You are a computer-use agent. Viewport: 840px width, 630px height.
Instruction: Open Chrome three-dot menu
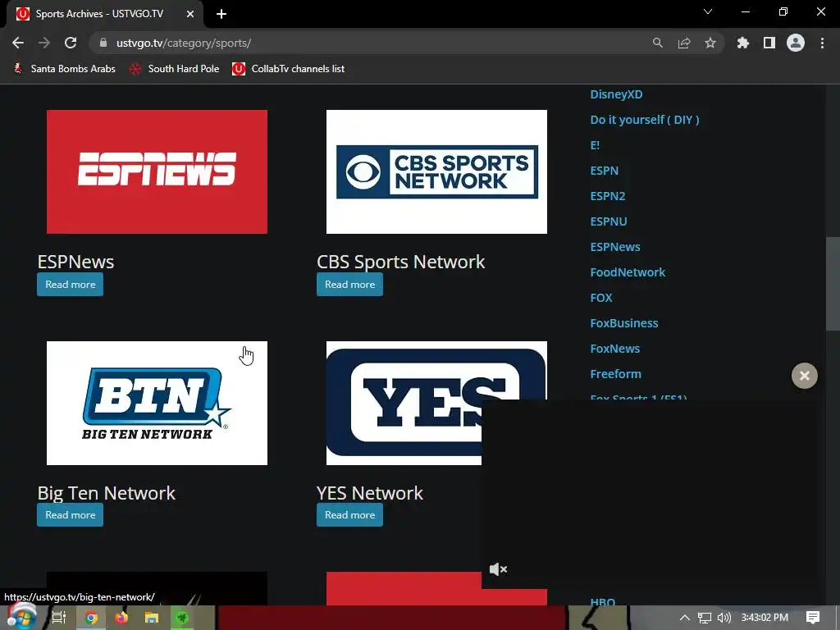(x=822, y=43)
